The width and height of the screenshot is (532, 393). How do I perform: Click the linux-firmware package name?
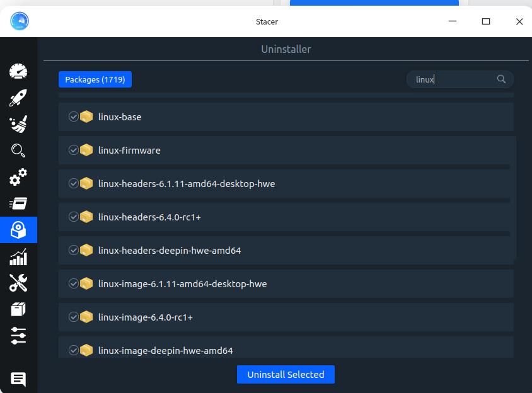[x=129, y=151]
